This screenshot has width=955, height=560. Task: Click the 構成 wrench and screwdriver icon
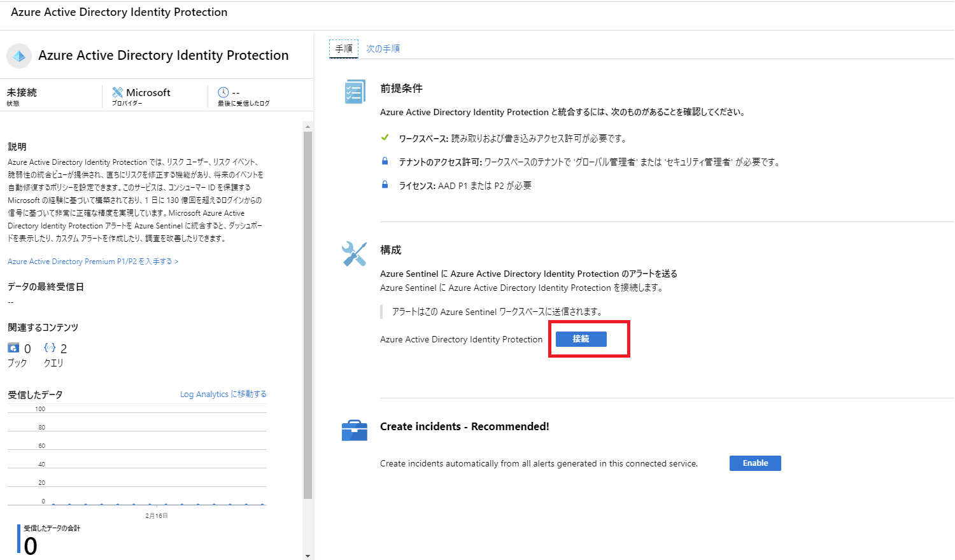pyautogui.click(x=354, y=253)
